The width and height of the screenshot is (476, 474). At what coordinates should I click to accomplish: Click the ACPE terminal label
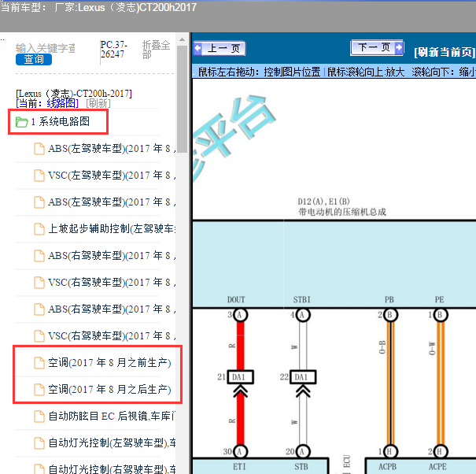(x=437, y=467)
